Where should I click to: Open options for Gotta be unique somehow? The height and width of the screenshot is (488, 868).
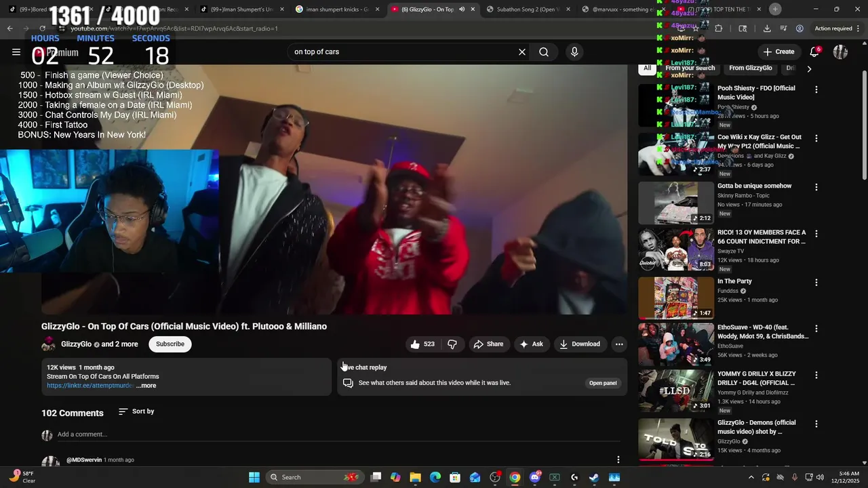point(816,187)
